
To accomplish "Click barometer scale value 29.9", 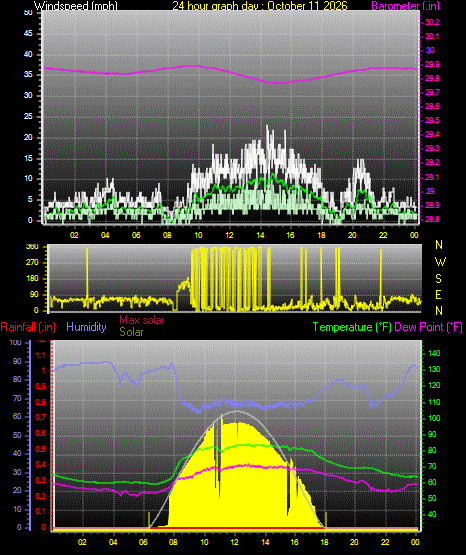I will [x=432, y=64].
